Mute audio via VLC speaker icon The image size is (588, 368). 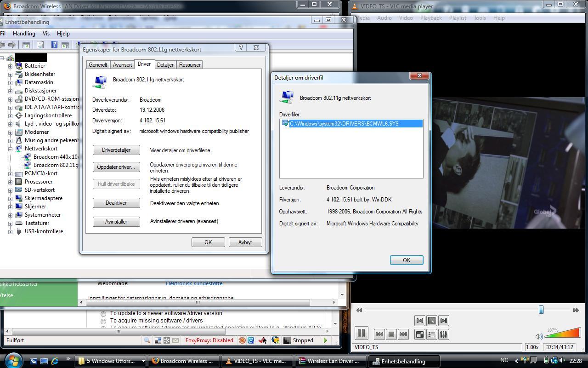[539, 337]
